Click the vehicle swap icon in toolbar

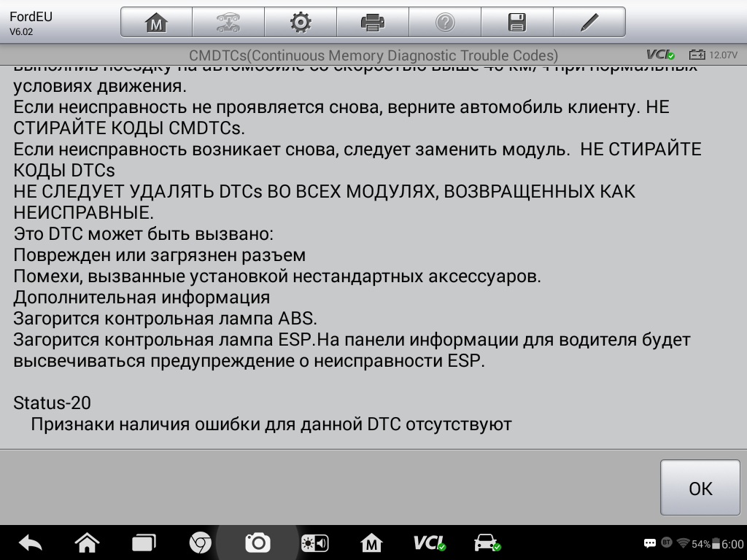[228, 23]
